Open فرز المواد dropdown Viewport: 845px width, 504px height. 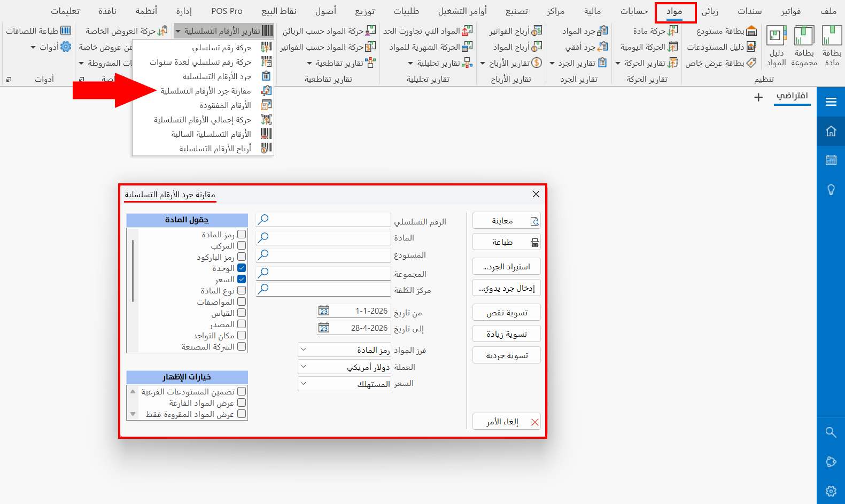[345, 350]
